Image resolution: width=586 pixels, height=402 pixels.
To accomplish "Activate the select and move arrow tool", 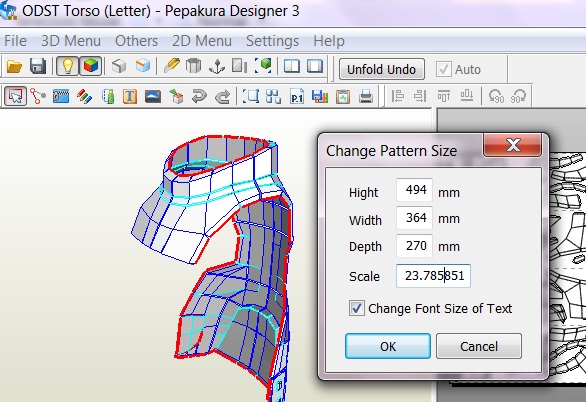I will pos(15,96).
